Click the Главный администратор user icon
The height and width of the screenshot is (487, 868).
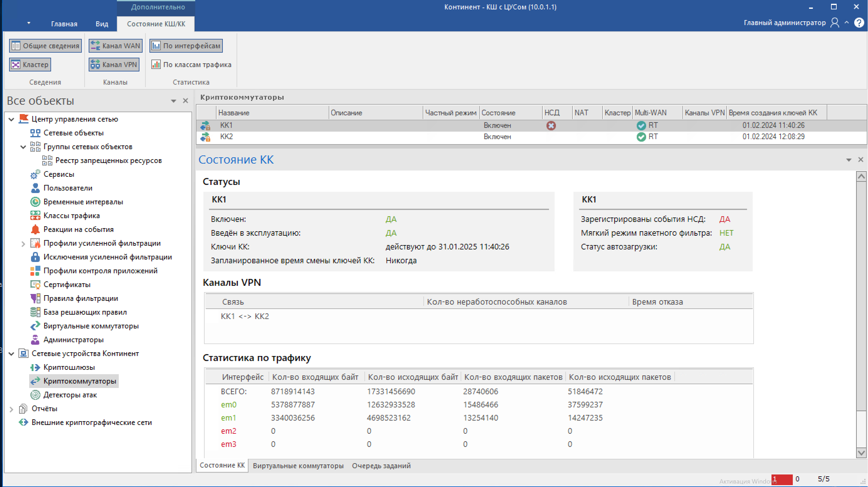pyautogui.click(x=835, y=23)
